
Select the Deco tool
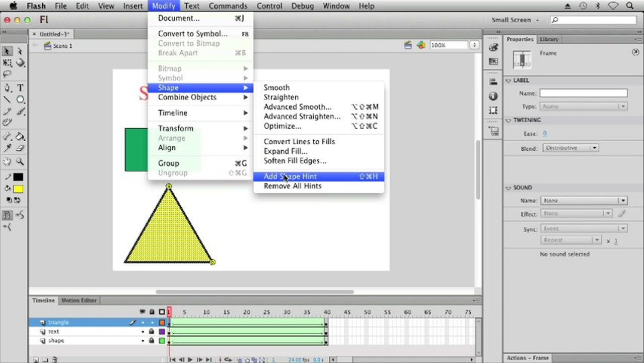[x=8, y=123]
